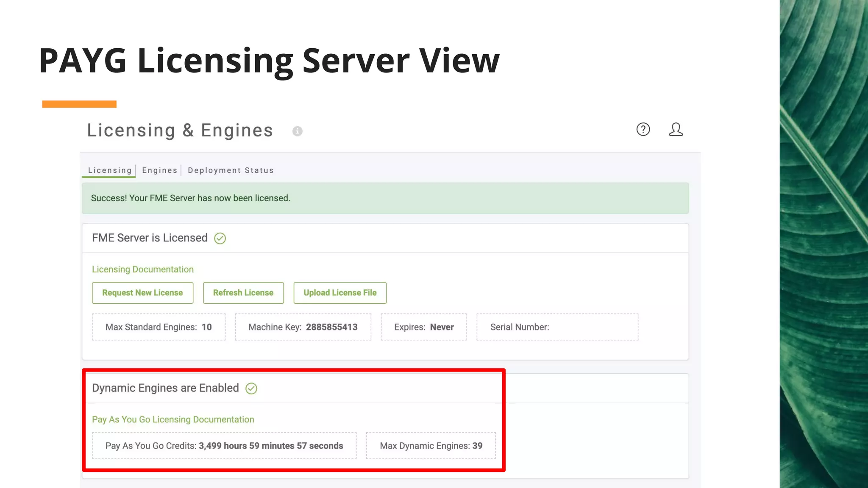Click the Licensing & Engines page title
The height and width of the screenshot is (488, 868).
(180, 130)
